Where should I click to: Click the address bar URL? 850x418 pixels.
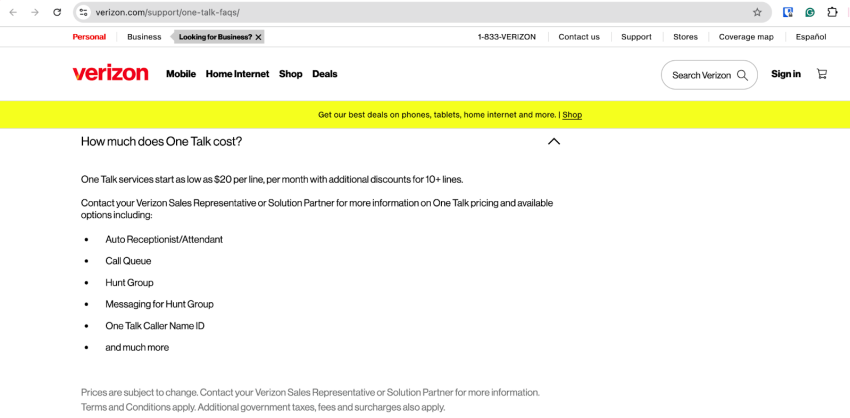[168, 12]
